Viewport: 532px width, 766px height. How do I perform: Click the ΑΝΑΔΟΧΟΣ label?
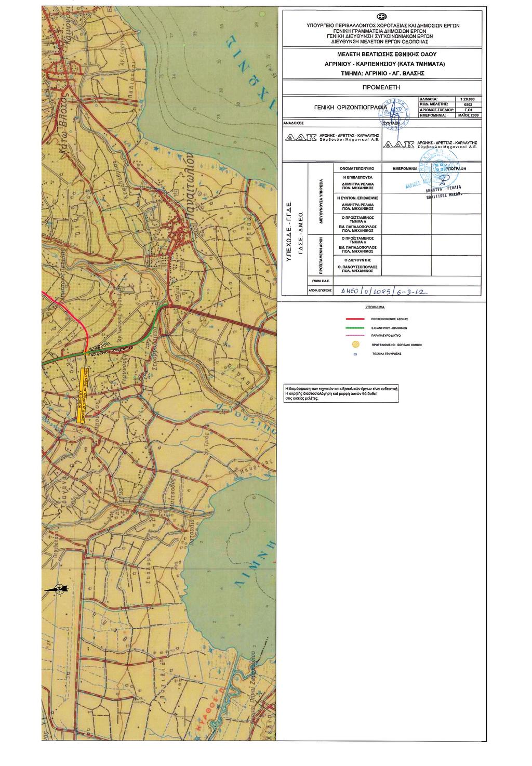pyautogui.click(x=294, y=123)
